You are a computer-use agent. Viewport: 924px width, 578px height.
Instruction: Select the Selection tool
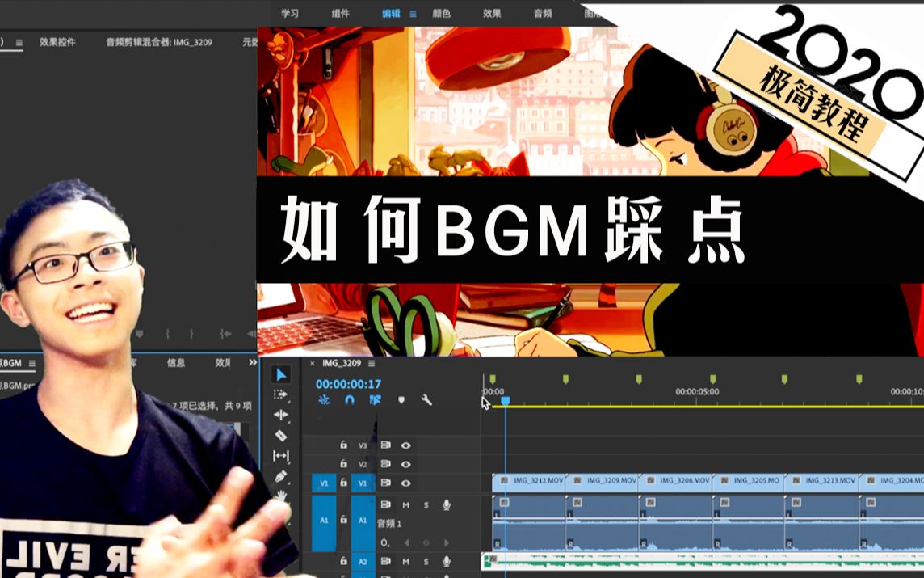[x=283, y=375]
